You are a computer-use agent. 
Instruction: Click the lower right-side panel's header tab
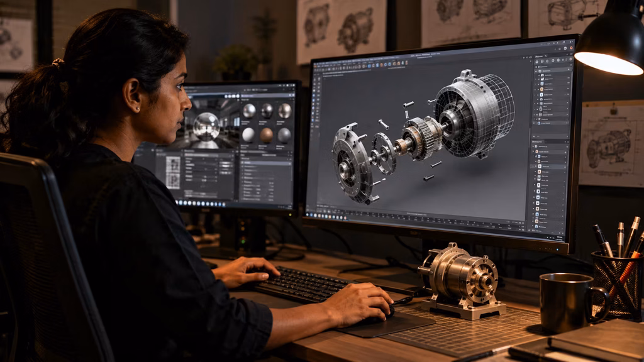click(538, 141)
